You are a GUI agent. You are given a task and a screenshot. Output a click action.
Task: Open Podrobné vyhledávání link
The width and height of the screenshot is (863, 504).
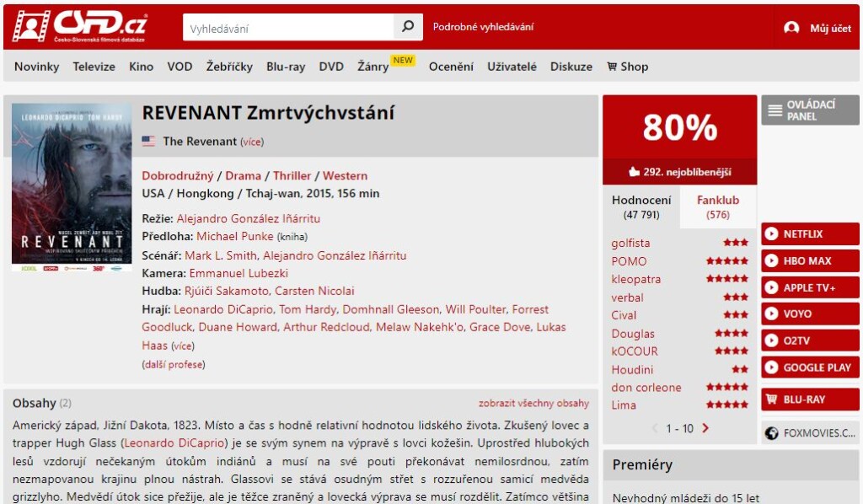point(483,27)
